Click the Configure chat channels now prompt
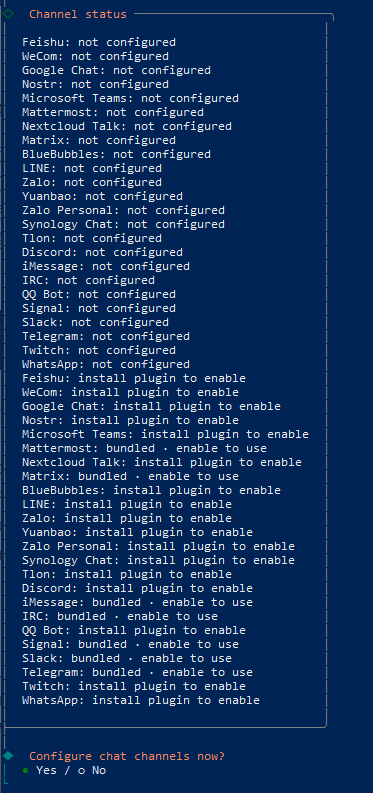373x793 pixels. point(127,756)
